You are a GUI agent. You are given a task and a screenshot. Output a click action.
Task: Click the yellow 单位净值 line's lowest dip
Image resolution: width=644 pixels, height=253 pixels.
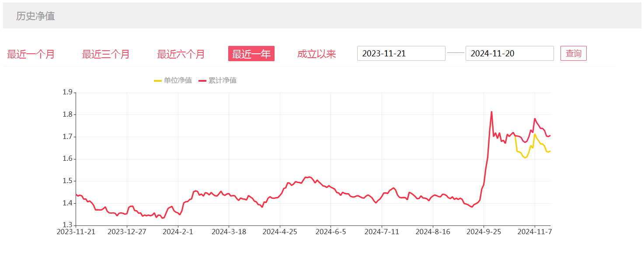click(525, 158)
